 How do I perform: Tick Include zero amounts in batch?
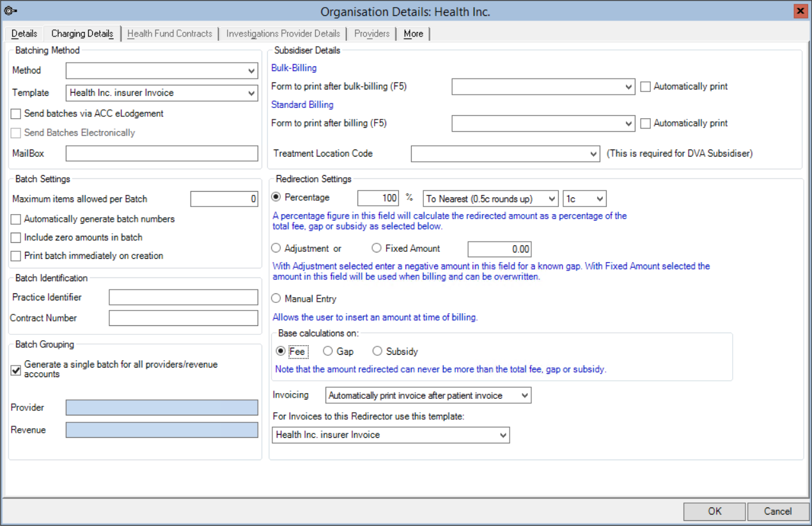pos(16,238)
